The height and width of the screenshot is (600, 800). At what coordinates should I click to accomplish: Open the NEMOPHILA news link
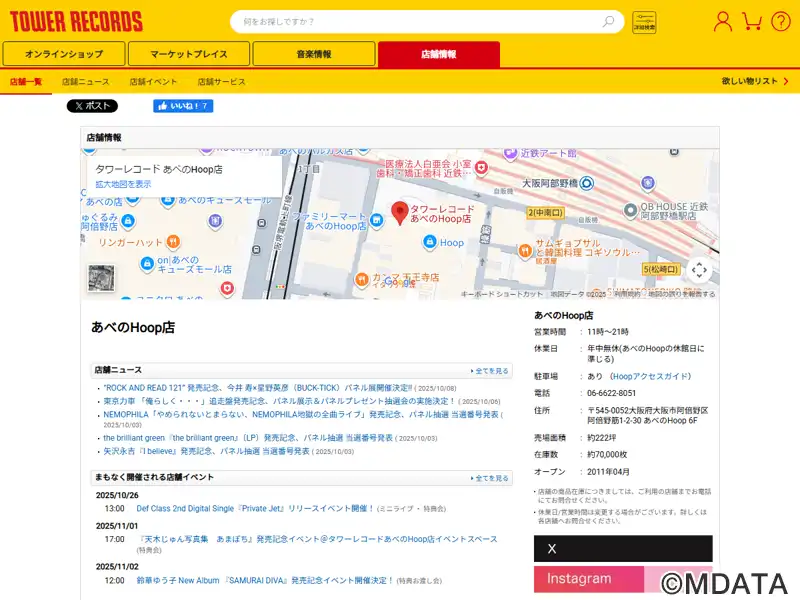pyautogui.click(x=301, y=414)
